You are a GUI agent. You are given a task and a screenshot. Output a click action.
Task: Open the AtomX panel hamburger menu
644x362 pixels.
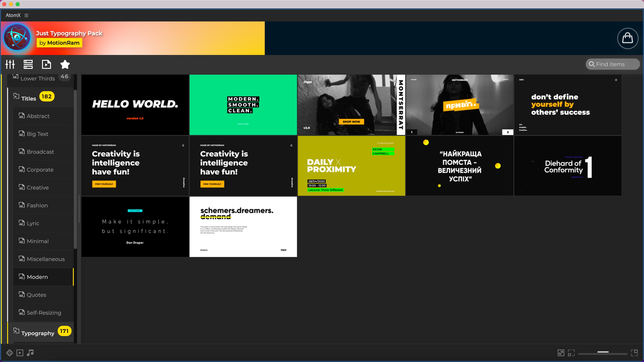pos(26,15)
